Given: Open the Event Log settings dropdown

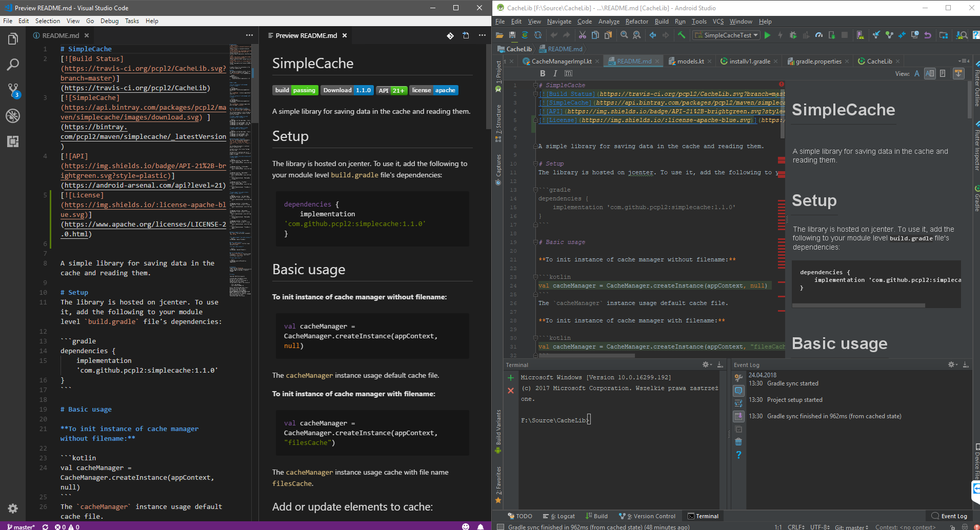Looking at the screenshot, I should [x=950, y=364].
